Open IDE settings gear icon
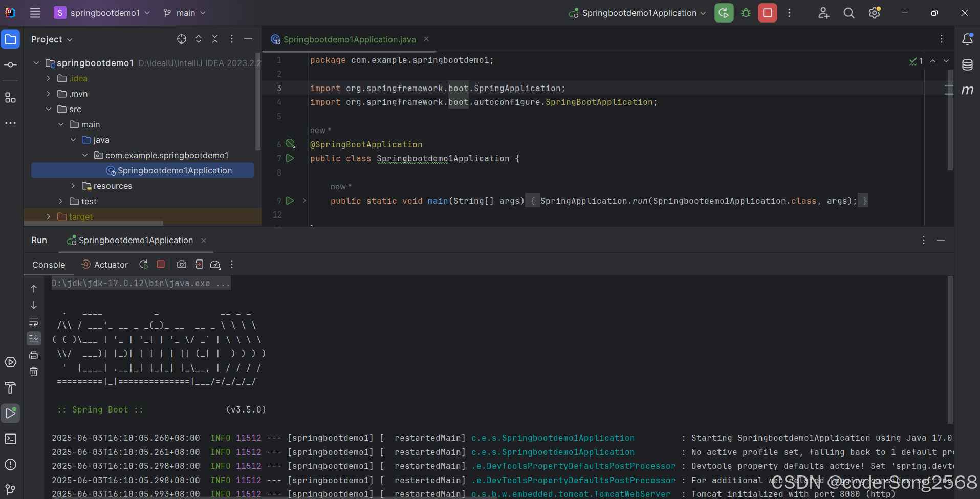Image resolution: width=980 pixels, height=499 pixels. [x=875, y=13]
